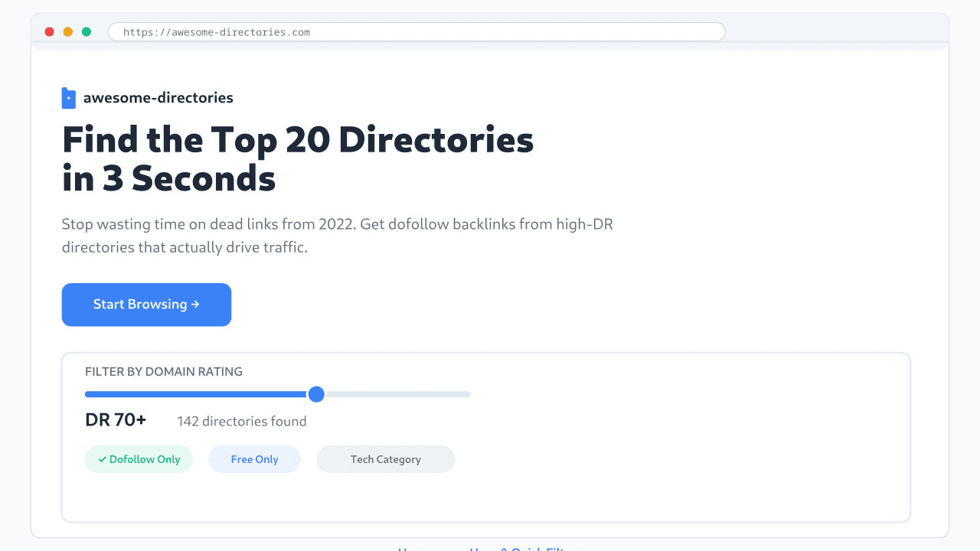This screenshot has width=980, height=551.
Task: Click the yellow minimize traffic-light button
Action: pos(68,32)
